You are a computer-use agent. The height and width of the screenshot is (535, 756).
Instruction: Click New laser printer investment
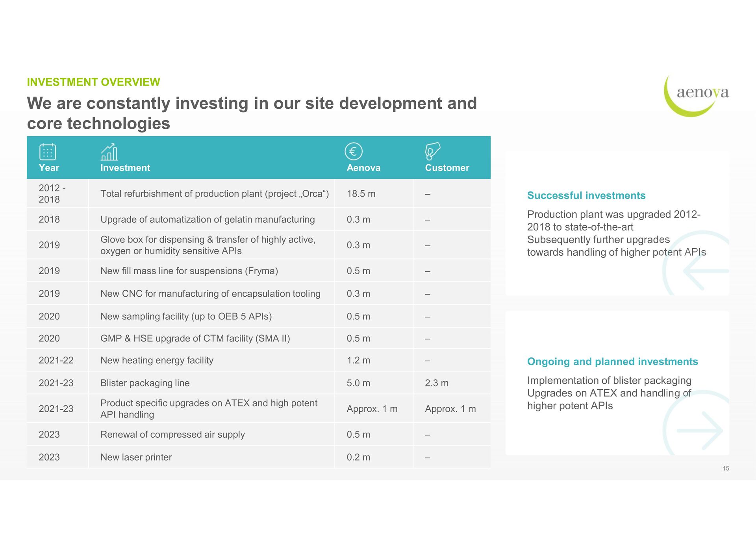click(x=136, y=457)
